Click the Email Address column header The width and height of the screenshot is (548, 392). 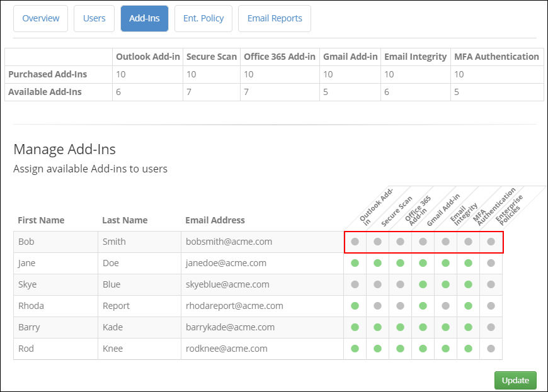(x=215, y=220)
